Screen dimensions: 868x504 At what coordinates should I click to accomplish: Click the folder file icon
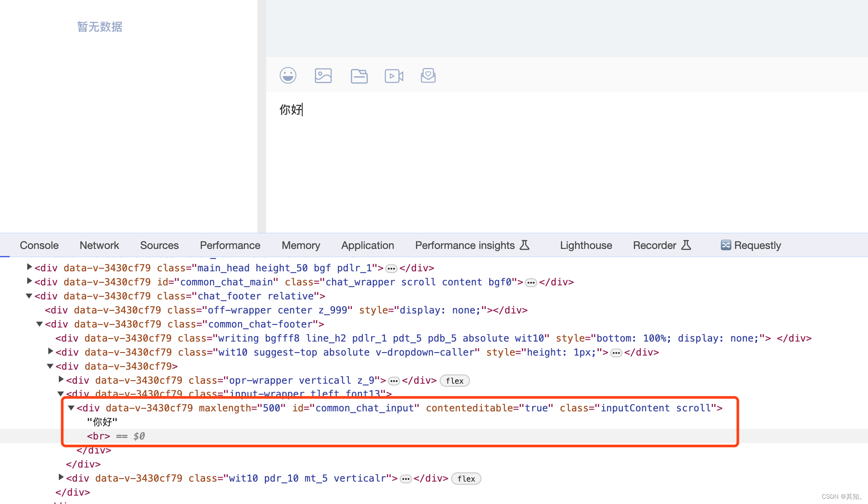point(359,76)
